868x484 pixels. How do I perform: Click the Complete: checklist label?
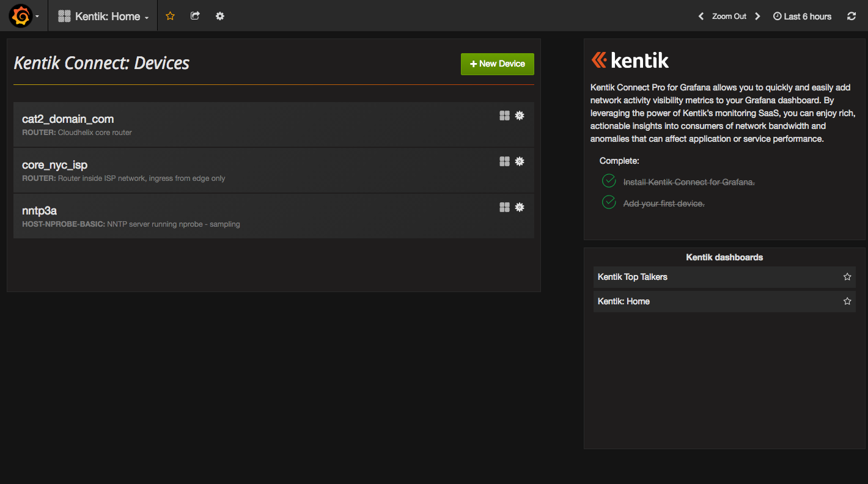tap(619, 161)
